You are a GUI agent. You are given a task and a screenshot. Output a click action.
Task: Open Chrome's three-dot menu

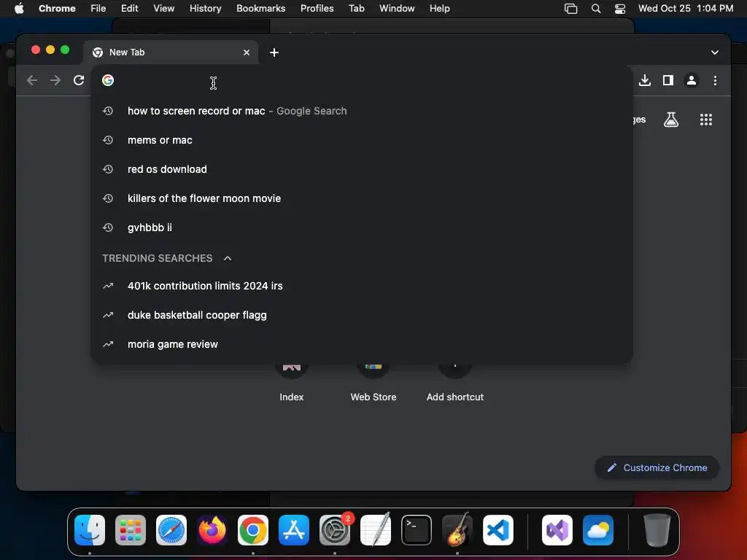pyautogui.click(x=715, y=80)
